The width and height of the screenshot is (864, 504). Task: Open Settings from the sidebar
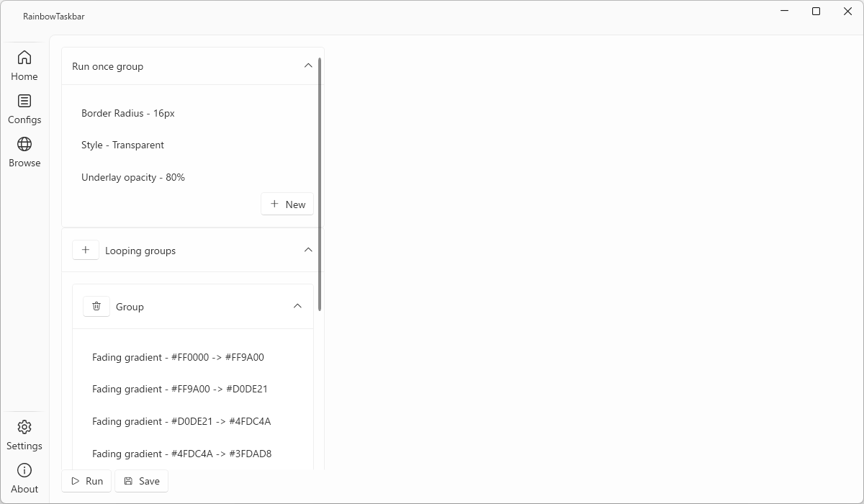(x=24, y=435)
